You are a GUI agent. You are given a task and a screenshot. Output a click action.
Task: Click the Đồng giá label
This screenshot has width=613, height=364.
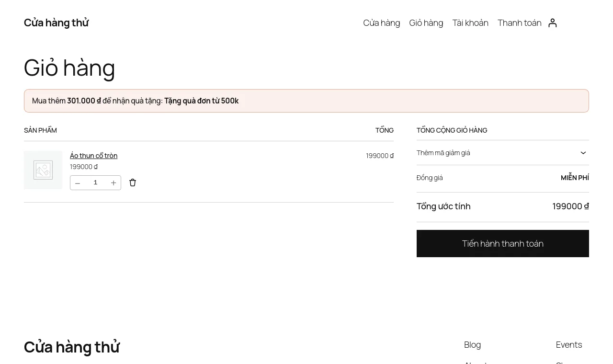pos(430,178)
